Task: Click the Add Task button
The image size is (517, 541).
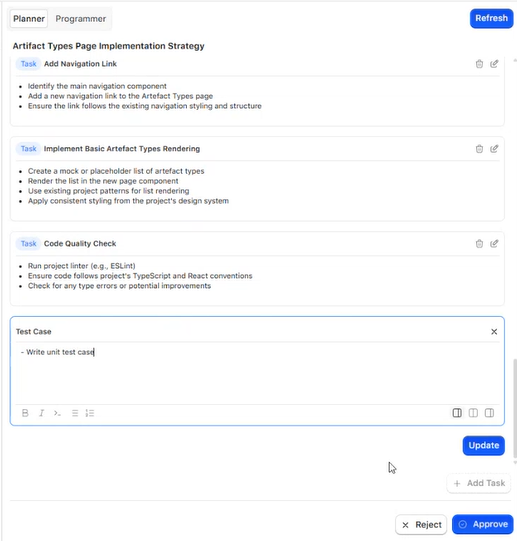Action: (479, 483)
